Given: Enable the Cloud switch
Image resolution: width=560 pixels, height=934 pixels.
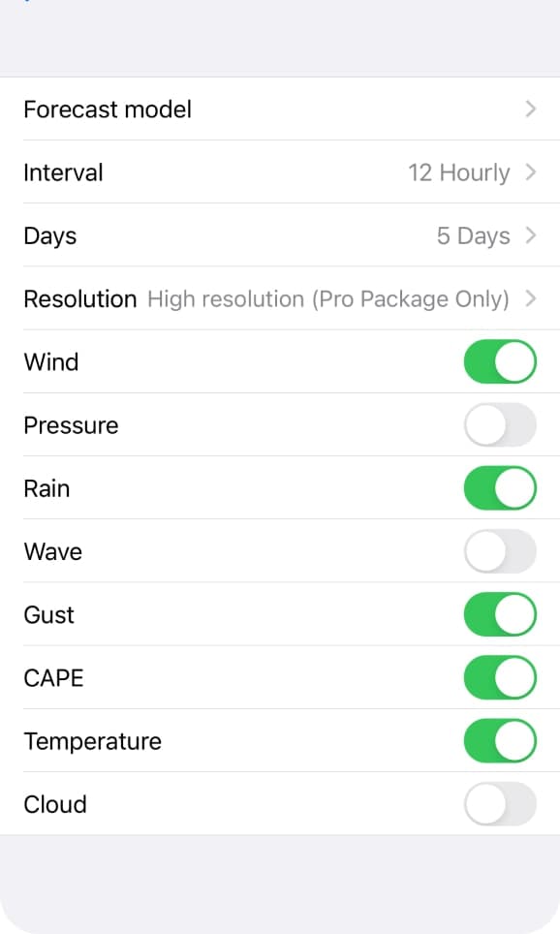Looking at the screenshot, I should (500, 803).
